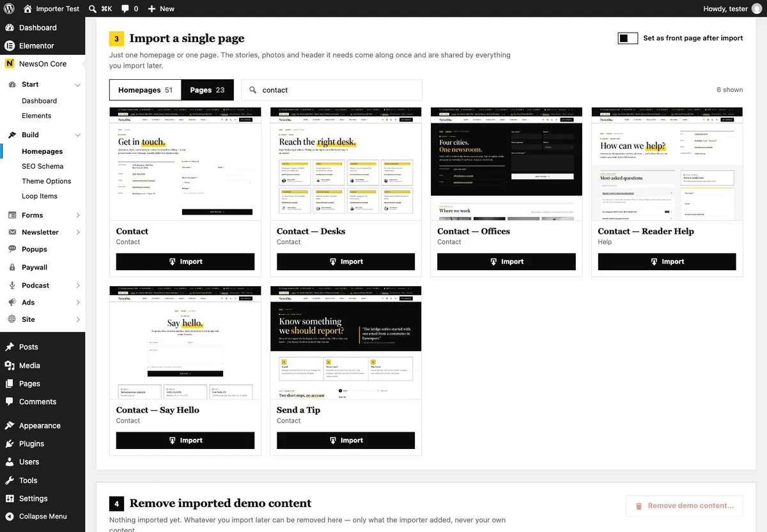Click the Podcast microphone icon

coord(12,285)
